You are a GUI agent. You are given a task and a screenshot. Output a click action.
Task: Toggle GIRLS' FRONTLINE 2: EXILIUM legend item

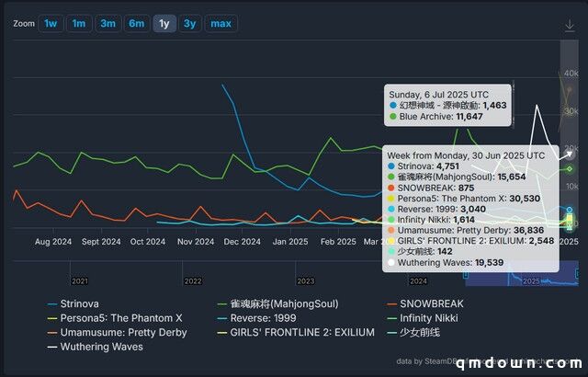(x=296, y=332)
